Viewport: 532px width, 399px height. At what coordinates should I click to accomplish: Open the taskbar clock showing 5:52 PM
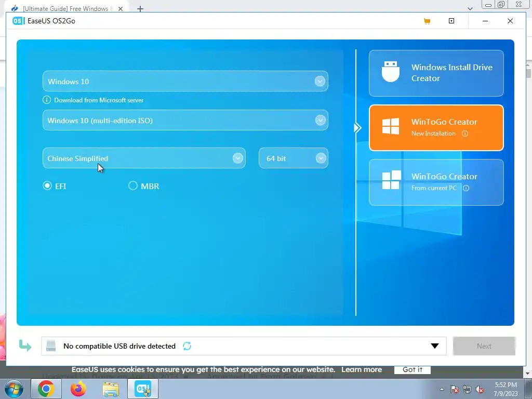(506, 389)
